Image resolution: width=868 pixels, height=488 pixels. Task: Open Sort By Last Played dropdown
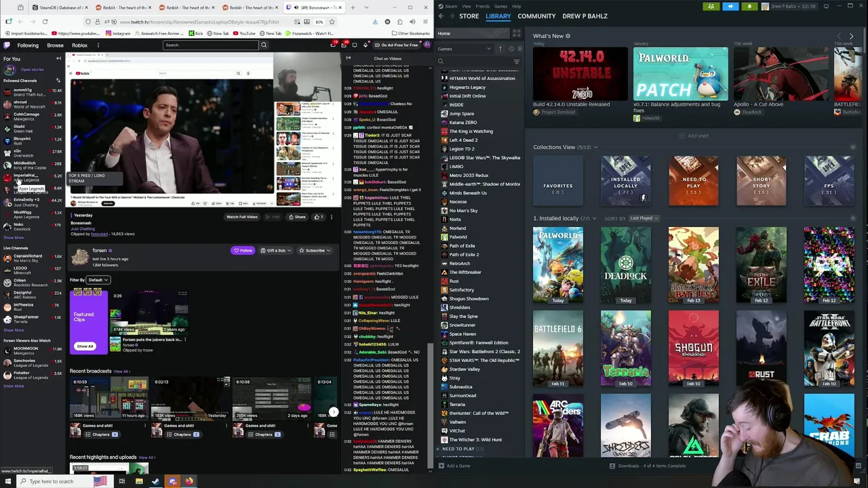644,218
